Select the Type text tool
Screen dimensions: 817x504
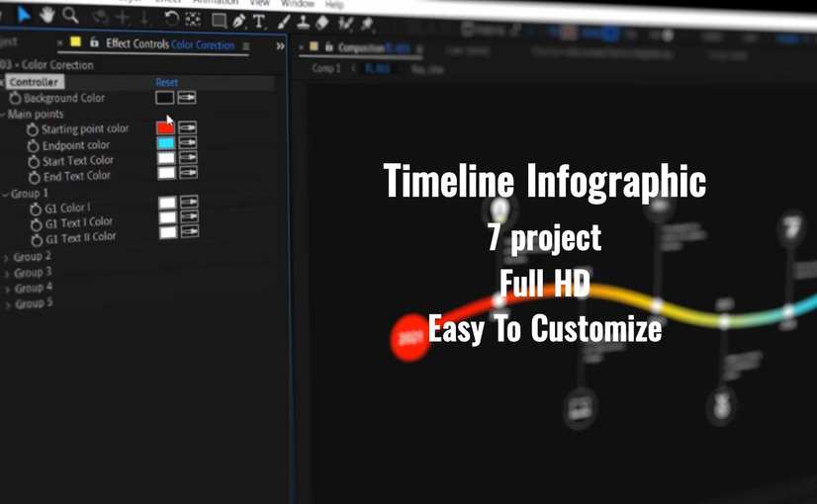coord(259,22)
